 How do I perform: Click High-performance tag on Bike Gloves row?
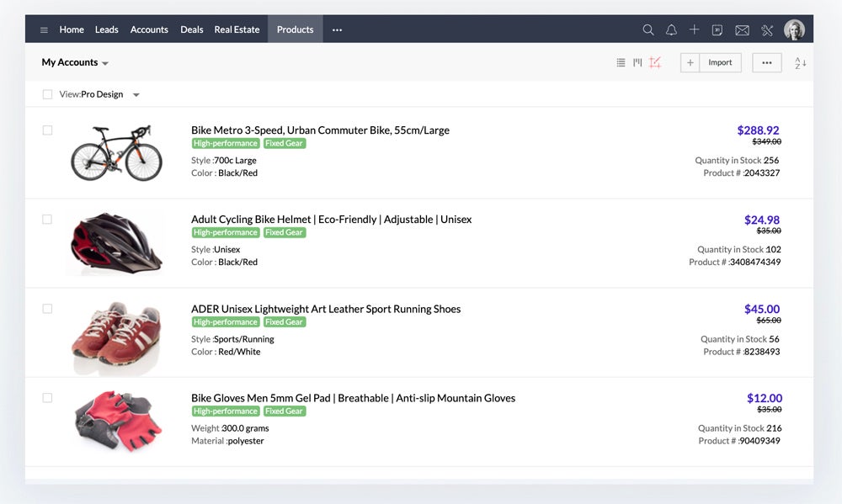(x=226, y=411)
